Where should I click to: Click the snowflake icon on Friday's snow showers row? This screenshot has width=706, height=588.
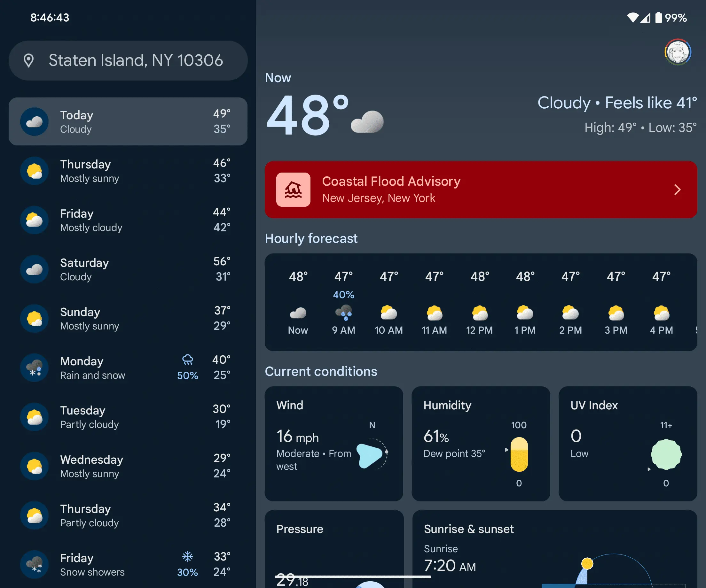(x=188, y=556)
